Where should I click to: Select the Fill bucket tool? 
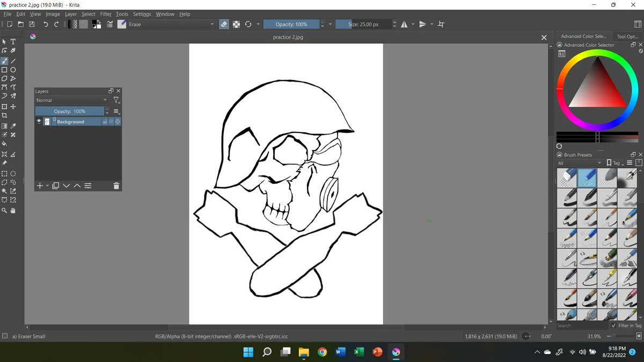(4, 144)
